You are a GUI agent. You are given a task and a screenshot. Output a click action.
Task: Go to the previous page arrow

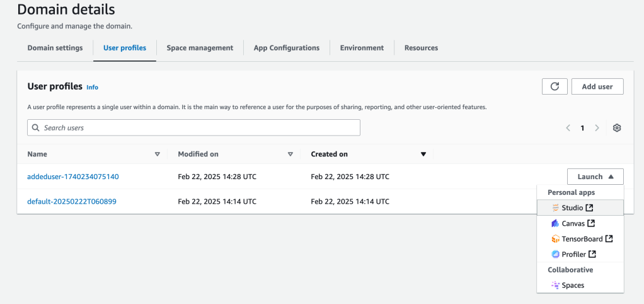(x=568, y=128)
